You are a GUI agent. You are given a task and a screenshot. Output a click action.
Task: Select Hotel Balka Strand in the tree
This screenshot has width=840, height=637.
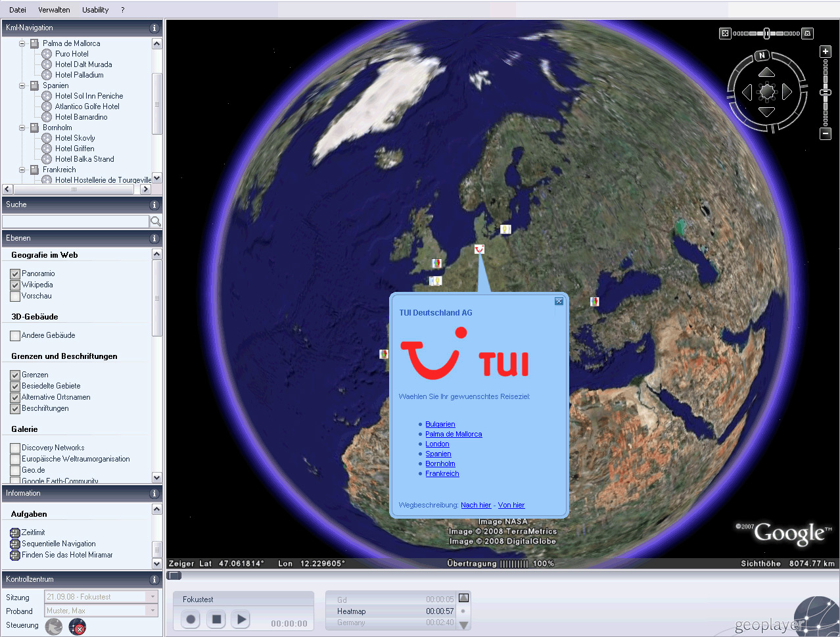[x=84, y=159]
